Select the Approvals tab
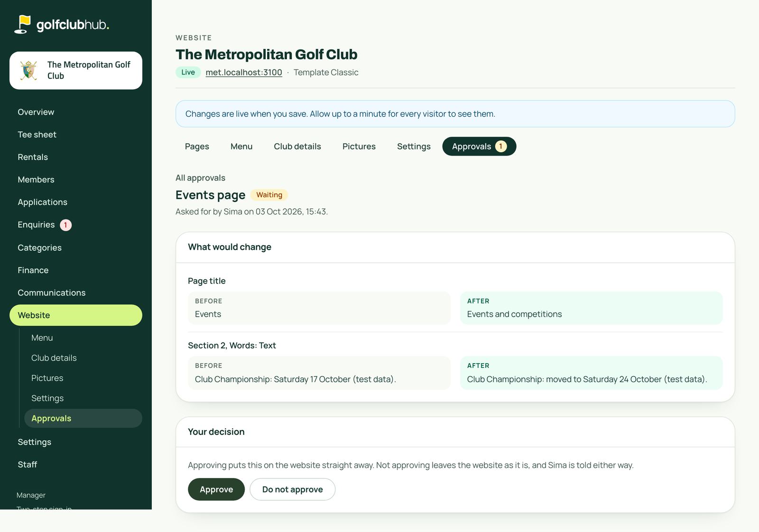The width and height of the screenshot is (759, 532). coord(479,147)
